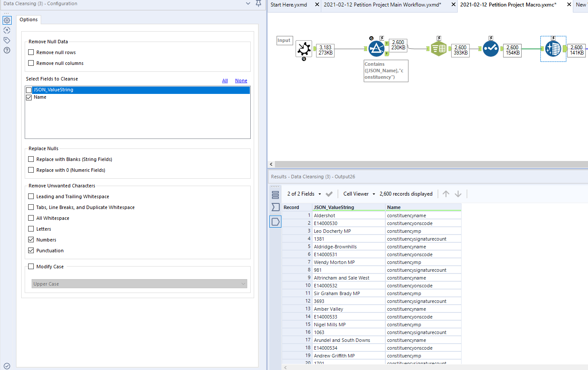Switch to the Start Here.yxmd tab
The height and width of the screenshot is (370, 588).
288,4
